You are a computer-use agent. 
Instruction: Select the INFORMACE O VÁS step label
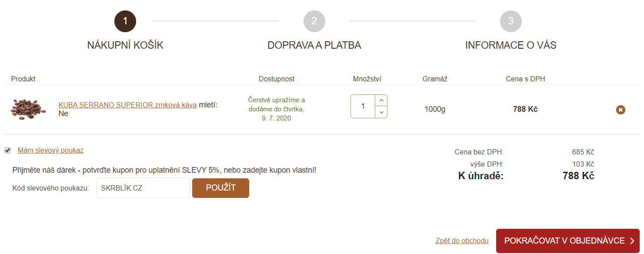tap(511, 45)
